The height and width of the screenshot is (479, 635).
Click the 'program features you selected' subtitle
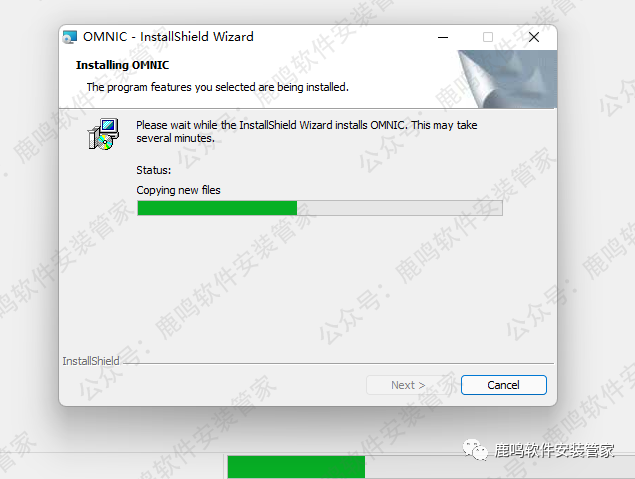pyautogui.click(x=217, y=87)
